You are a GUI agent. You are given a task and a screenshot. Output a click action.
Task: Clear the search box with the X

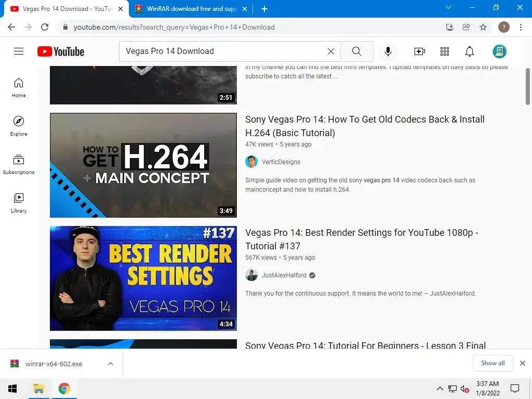click(331, 51)
